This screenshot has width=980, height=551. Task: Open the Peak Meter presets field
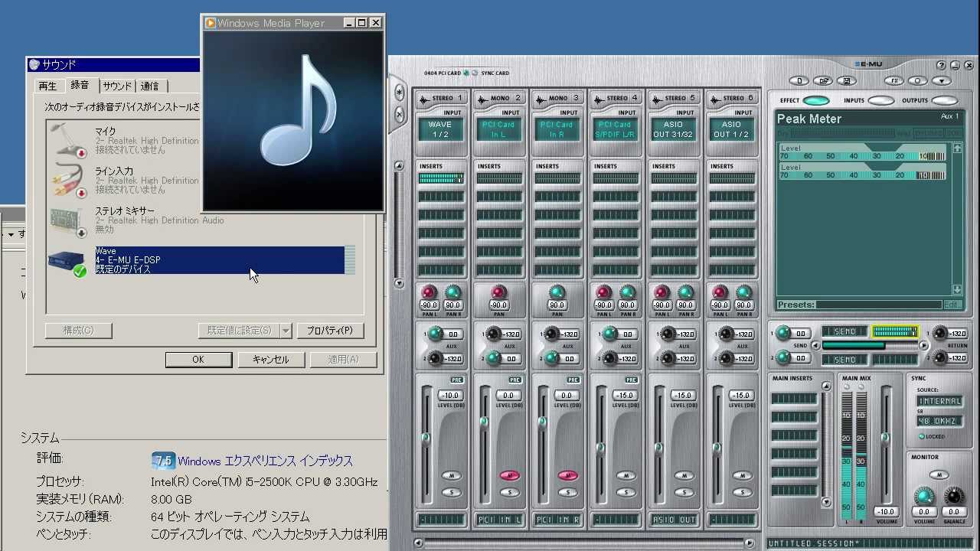coord(878,305)
